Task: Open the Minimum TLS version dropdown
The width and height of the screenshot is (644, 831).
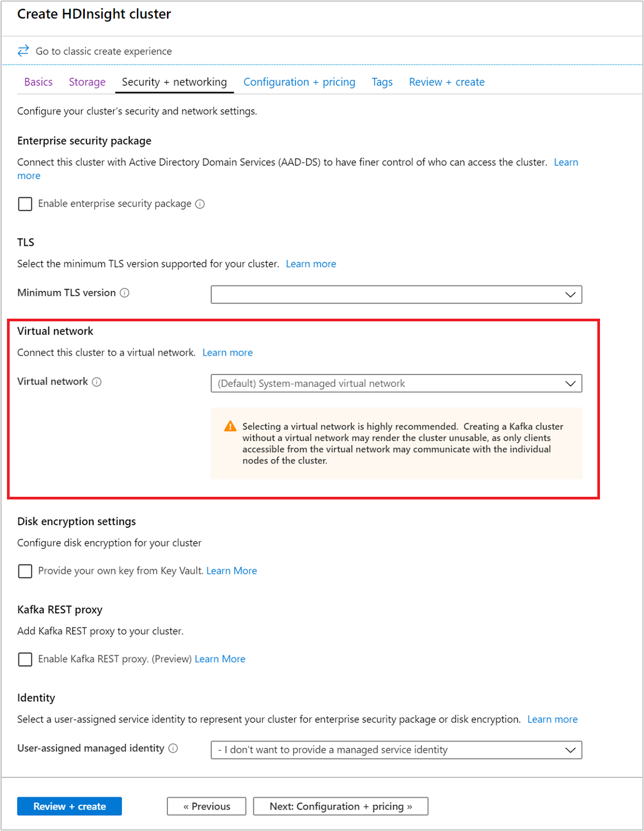Action: 396,295
